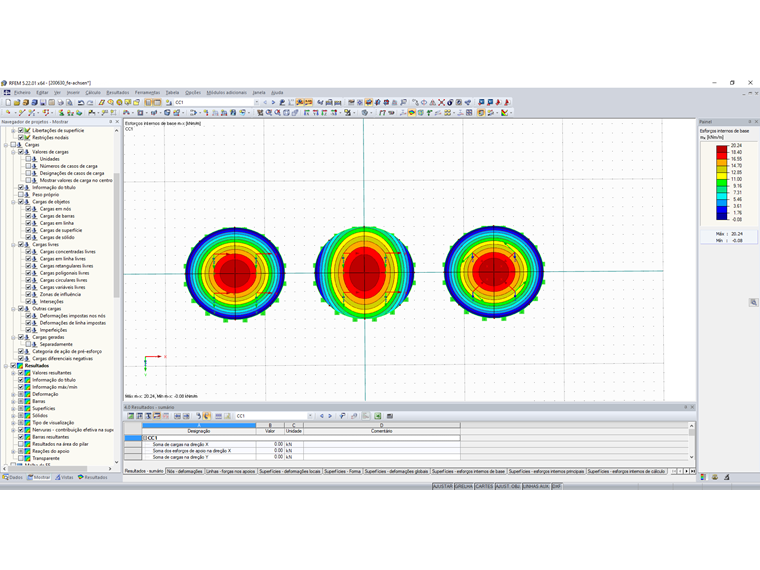Click the dark red 20.24 legend color
Image resolution: width=760 pixels, height=570 pixels.
click(722, 149)
